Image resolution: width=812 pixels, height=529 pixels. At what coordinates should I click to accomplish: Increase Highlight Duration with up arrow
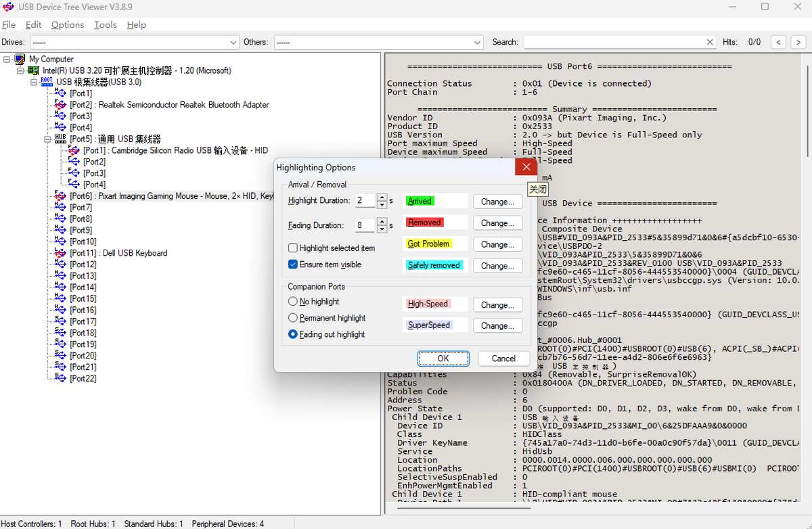(382, 198)
